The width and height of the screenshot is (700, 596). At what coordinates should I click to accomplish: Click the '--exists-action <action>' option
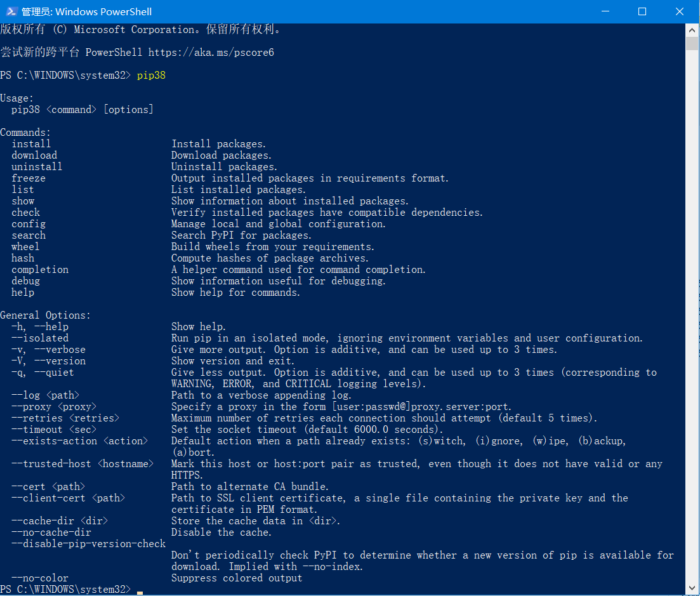click(80, 441)
